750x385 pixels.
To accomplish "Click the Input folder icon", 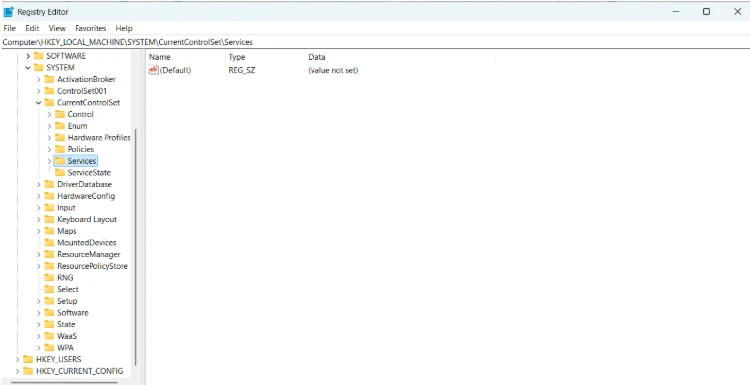I will tap(49, 208).
